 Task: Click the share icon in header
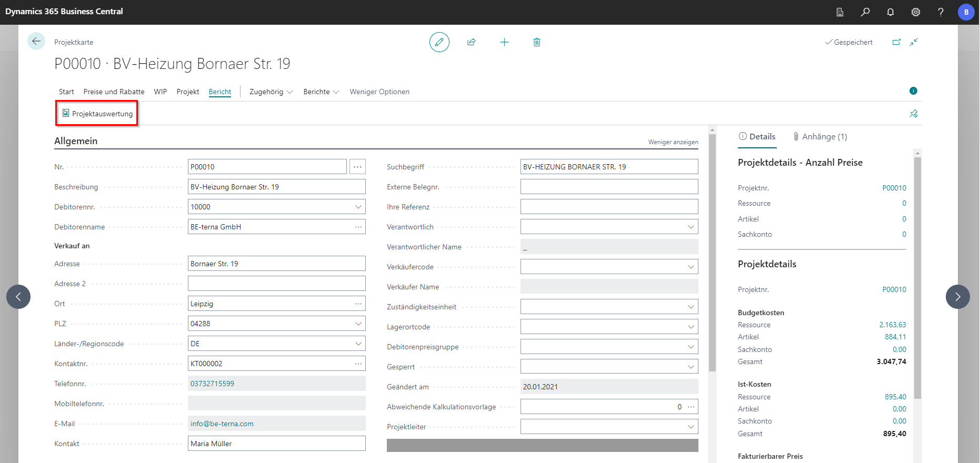472,42
